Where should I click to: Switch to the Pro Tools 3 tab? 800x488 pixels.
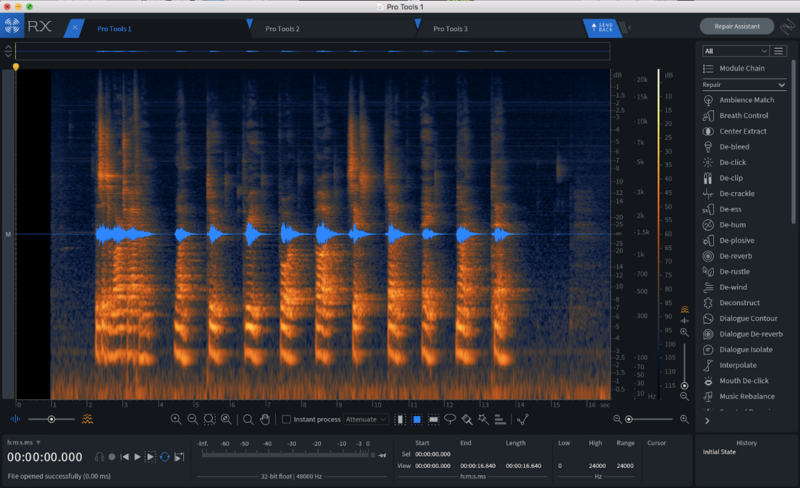tap(450, 29)
